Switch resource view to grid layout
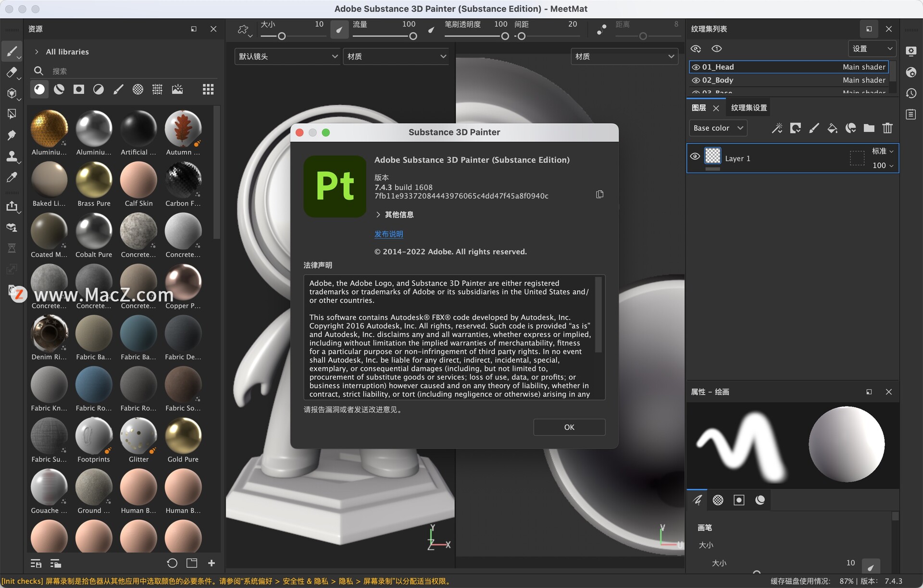 tap(208, 89)
